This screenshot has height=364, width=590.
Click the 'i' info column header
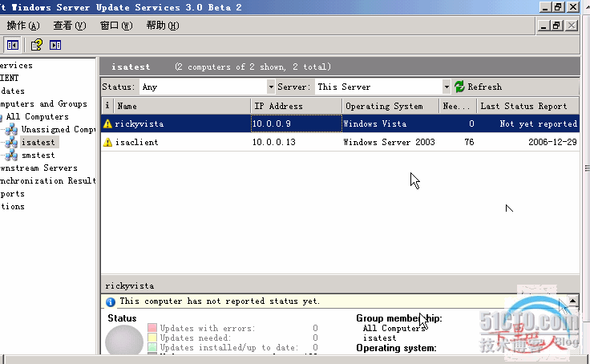click(107, 106)
